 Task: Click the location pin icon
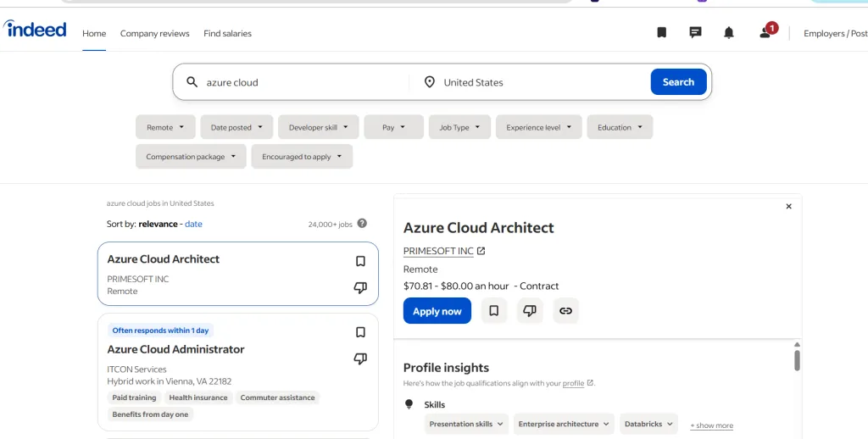(429, 82)
